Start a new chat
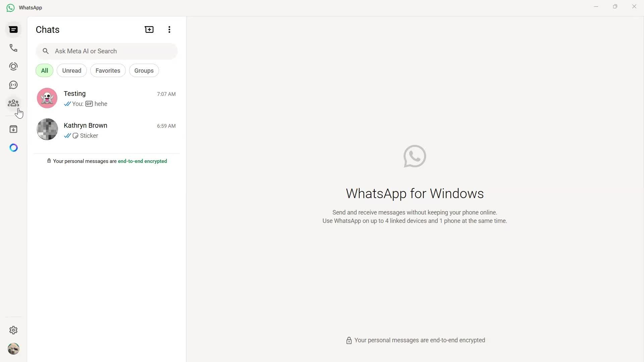Viewport: 644px width, 362px height. coord(149,29)
